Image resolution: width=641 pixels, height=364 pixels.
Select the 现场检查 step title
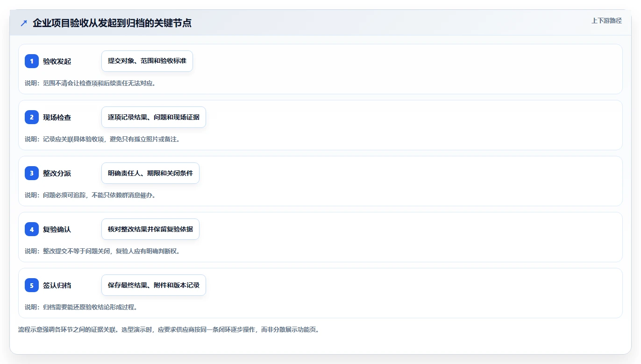pos(57,117)
